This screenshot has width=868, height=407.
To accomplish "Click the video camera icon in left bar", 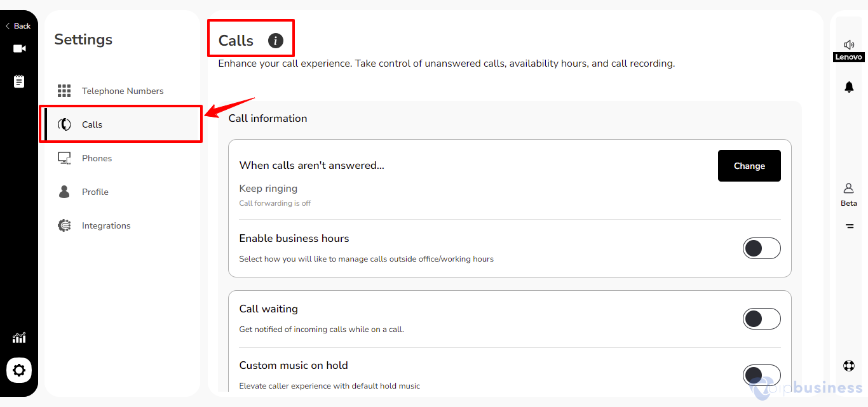I will (19, 49).
